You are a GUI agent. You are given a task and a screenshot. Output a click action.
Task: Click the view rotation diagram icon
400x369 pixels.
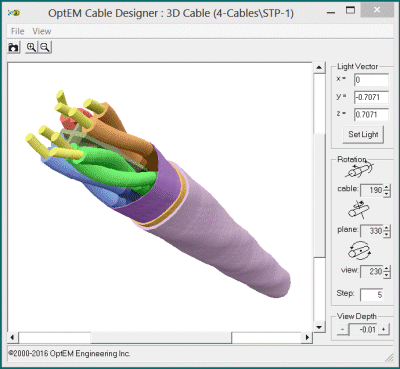click(359, 250)
